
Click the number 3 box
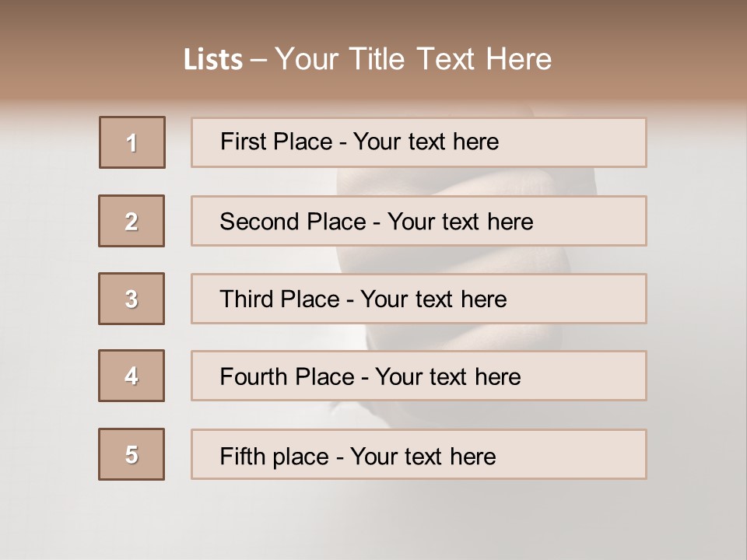132,299
